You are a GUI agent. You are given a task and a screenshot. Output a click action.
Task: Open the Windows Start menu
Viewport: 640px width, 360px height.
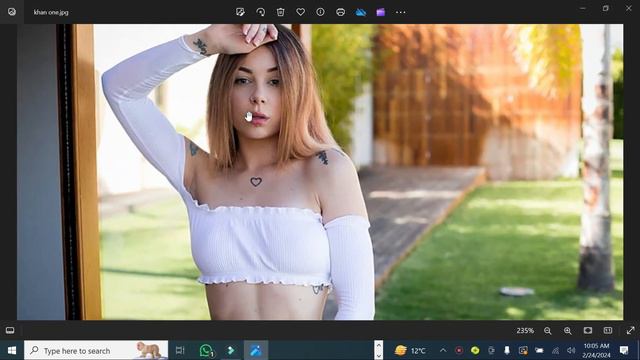(x=12, y=350)
